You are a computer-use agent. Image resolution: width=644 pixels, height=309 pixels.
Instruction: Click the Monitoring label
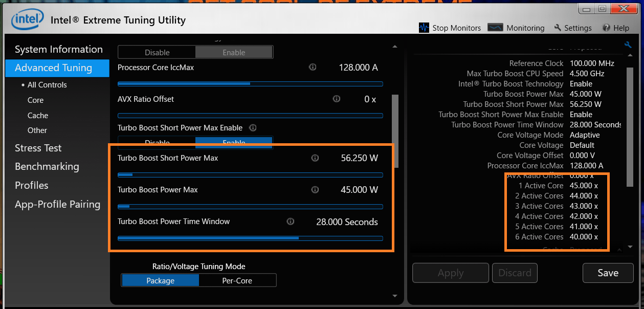tap(525, 28)
